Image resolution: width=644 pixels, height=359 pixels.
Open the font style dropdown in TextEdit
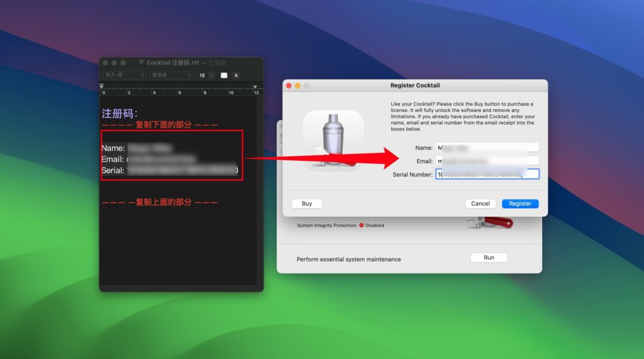pyautogui.click(x=171, y=75)
